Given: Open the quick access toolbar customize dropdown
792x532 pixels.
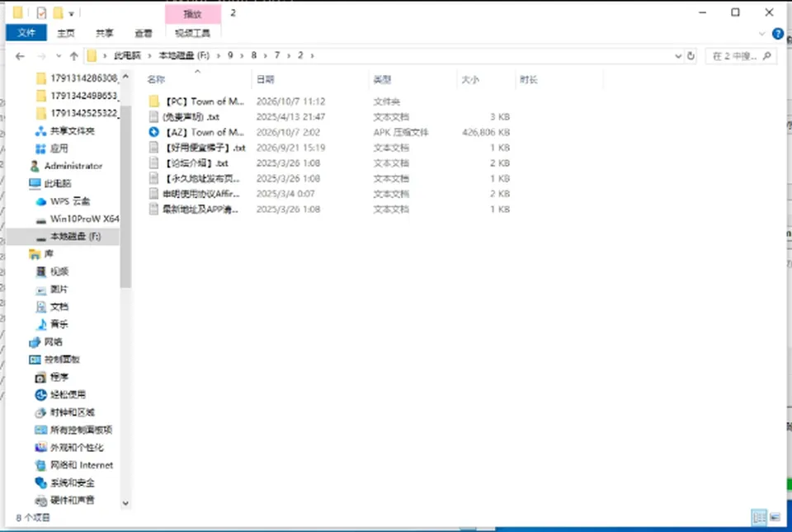Looking at the screenshot, I should pos(71,14).
